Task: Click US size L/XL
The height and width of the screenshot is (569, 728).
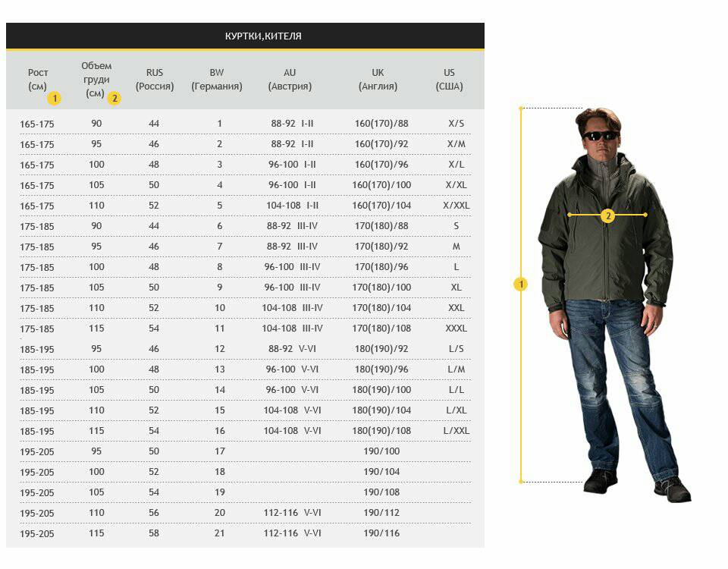Action: [456, 410]
